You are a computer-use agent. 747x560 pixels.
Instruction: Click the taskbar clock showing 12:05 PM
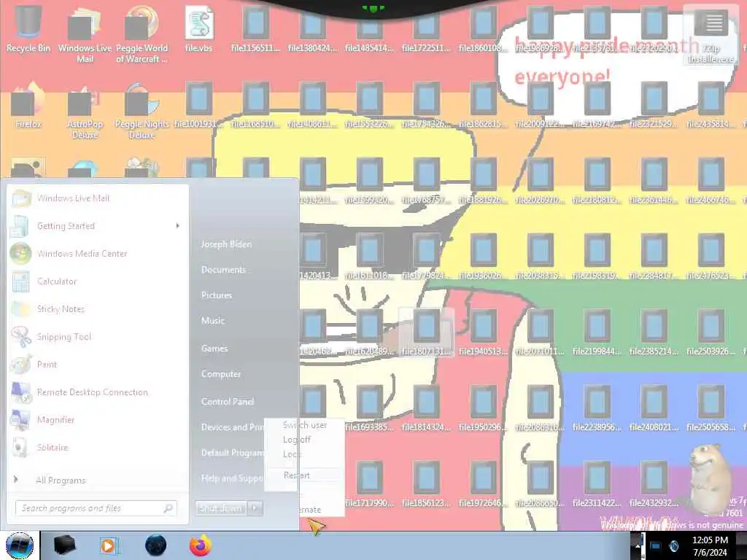click(709, 546)
